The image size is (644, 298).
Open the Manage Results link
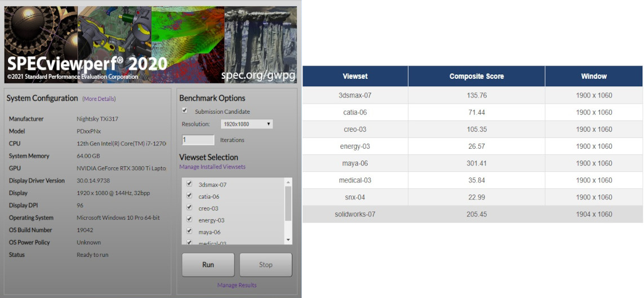tap(237, 285)
